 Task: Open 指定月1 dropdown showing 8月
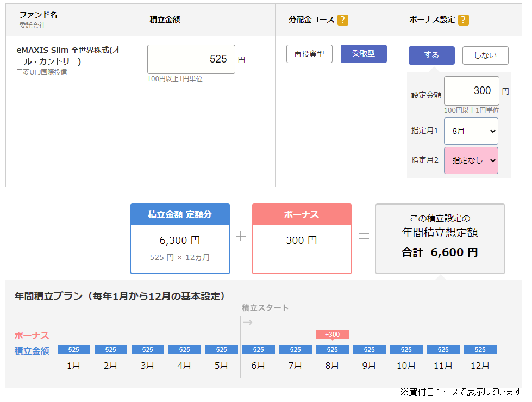tap(471, 131)
